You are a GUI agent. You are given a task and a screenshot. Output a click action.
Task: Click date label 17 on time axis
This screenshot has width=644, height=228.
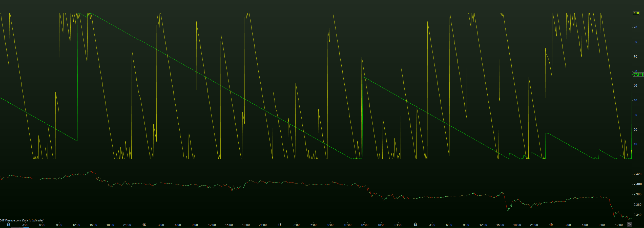pos(280,225)
